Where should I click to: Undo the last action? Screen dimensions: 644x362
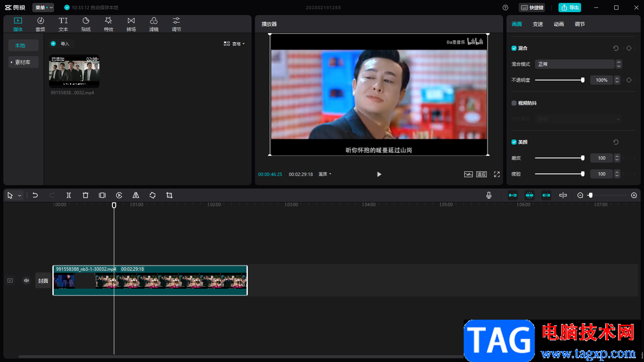point(35,195)
